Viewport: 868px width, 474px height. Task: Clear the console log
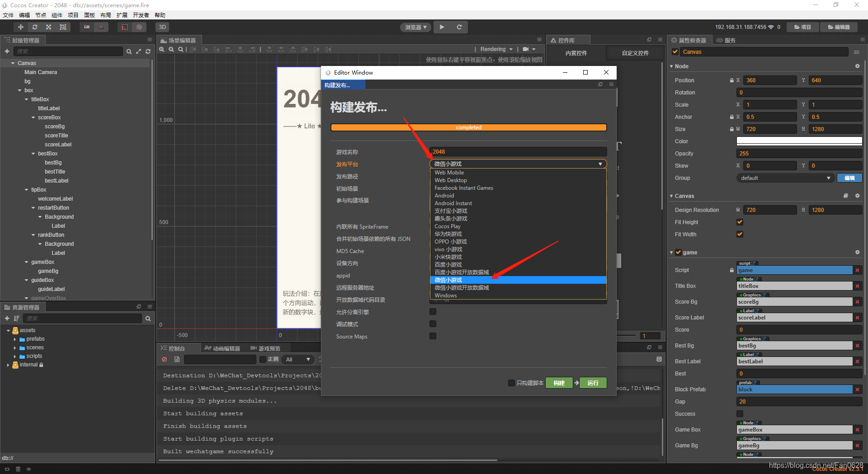(x=165, y=360)
